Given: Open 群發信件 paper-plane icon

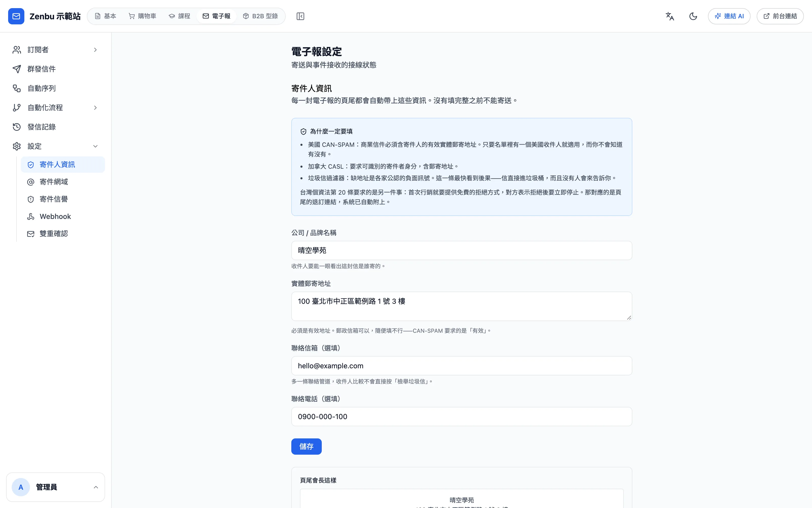Looking at the screenshot, I should [17, 69].
